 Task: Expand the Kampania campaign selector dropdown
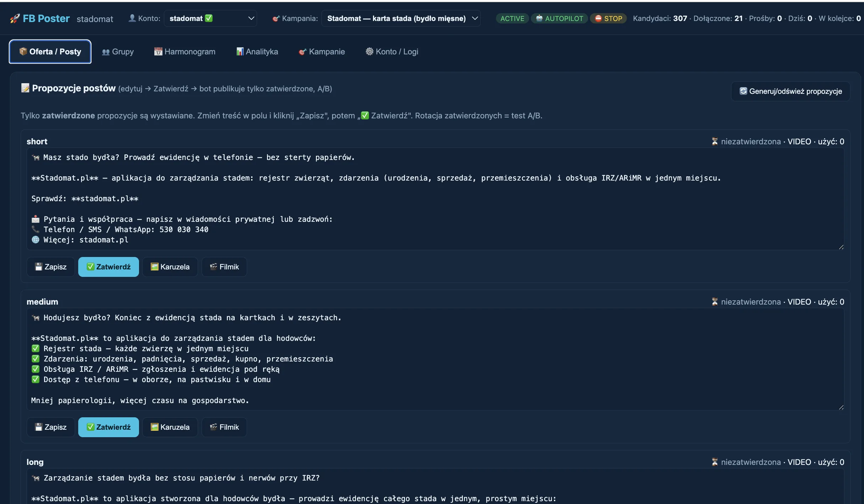point(401,18)
